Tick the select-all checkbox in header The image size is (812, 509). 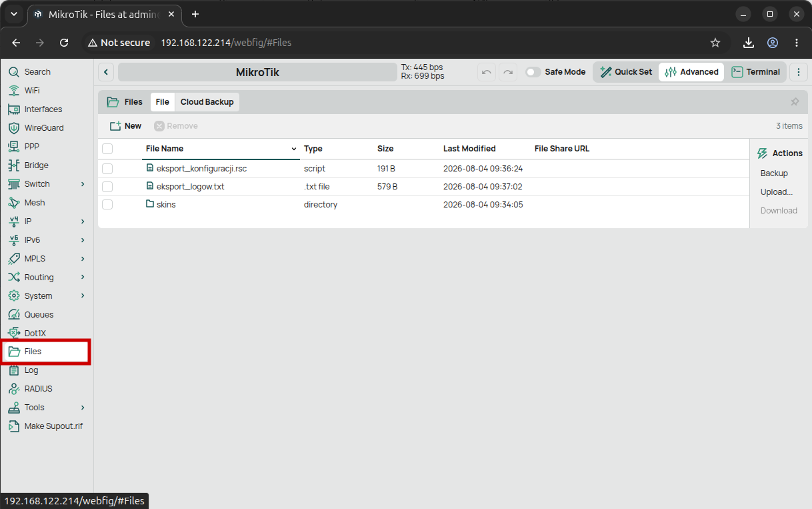tap(107, 149)
